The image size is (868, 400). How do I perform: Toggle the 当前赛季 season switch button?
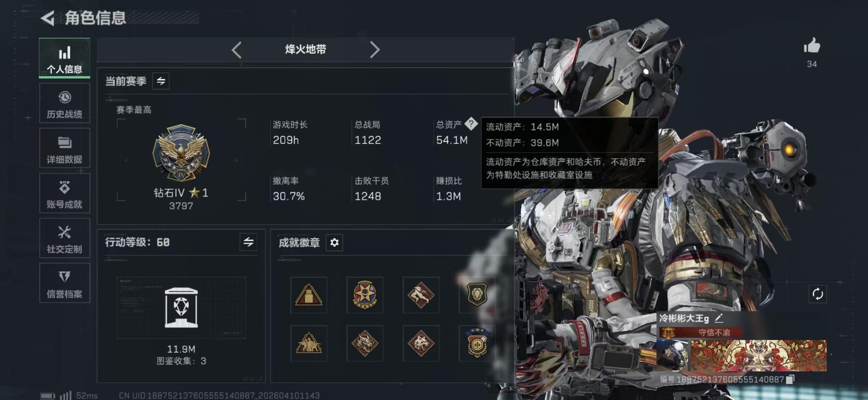pyautogui.click(x=161, y=81)
